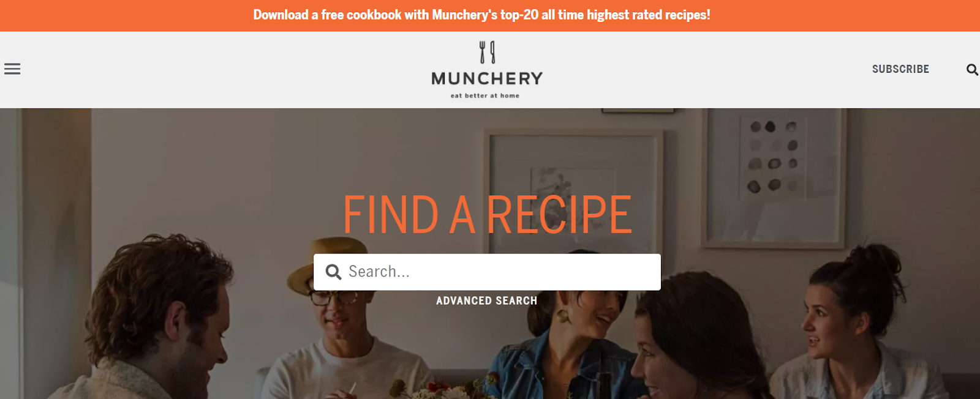Focus the Search... input field

click(487, 272)
